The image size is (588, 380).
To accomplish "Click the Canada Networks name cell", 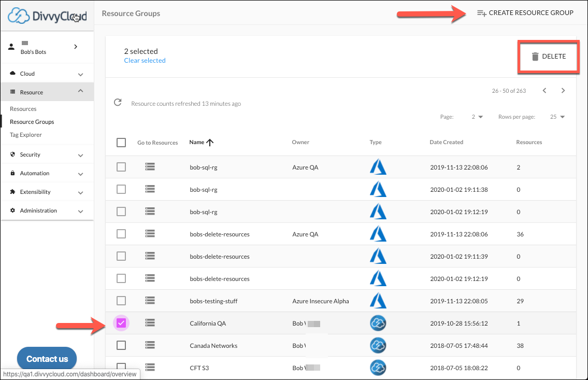I will coord(213,345).
